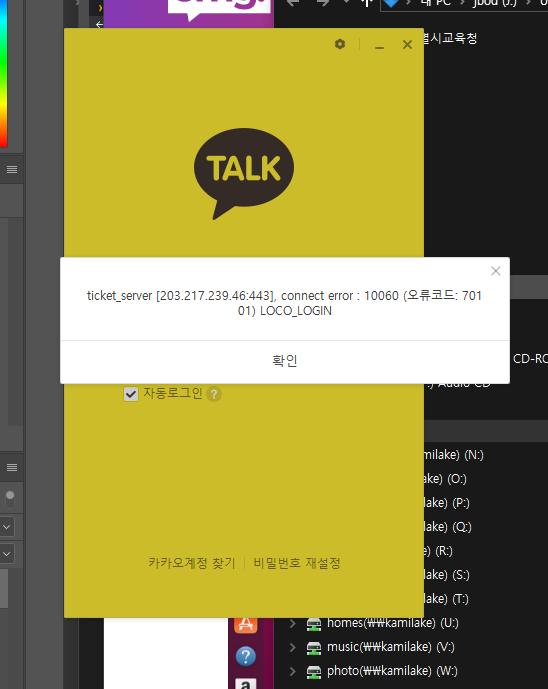Viewport: 548px width, 689px height.
Task: Select the 'homes(\\kamilake) (U:)' entry
Action: click(393, 623)
